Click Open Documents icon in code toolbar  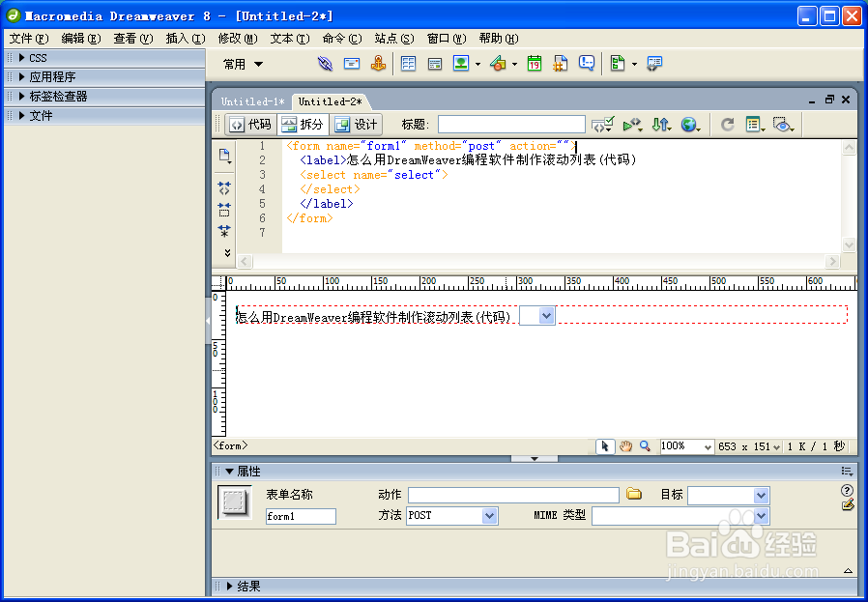click(x=224, y=156)
